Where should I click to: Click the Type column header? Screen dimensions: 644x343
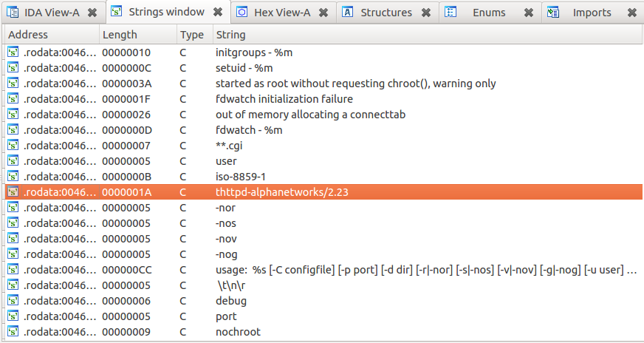[192, 35]
